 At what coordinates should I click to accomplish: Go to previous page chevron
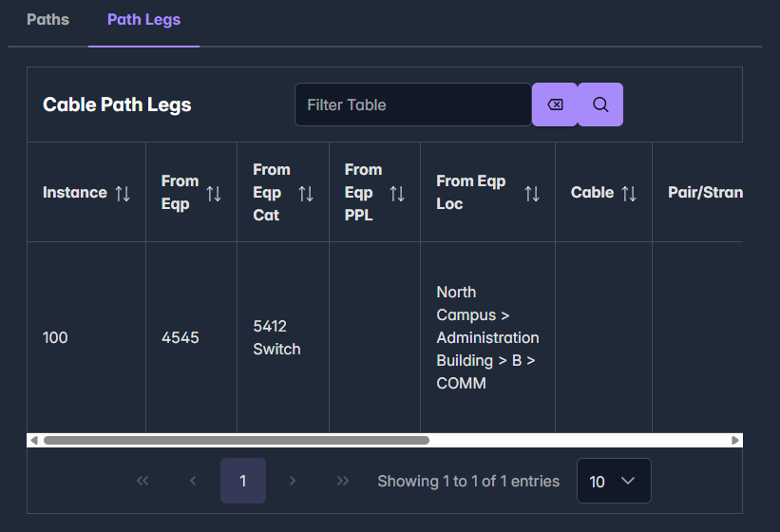click(x=193, y=481)
